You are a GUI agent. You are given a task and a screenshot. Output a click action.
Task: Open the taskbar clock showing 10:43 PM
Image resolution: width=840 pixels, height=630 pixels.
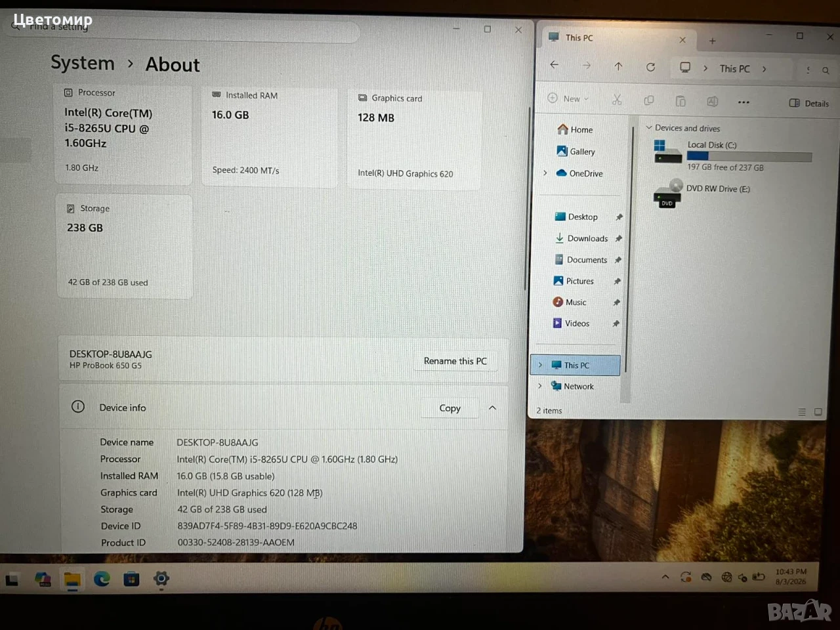[x=791, y=576]
